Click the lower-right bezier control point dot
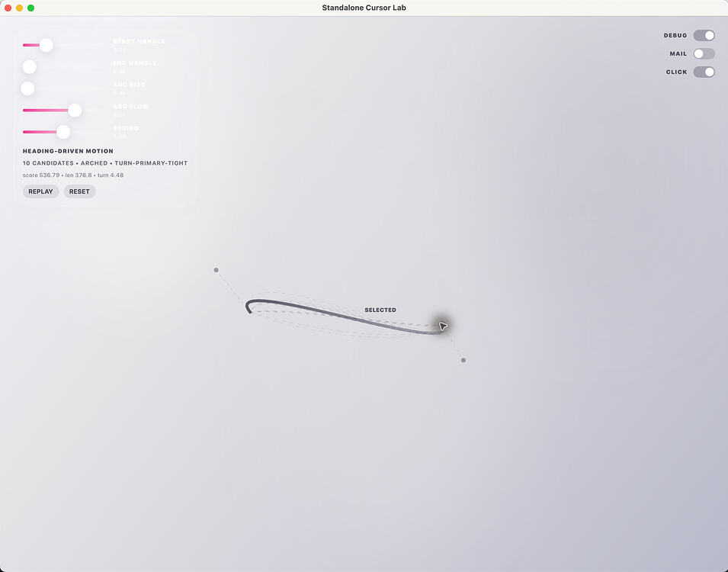The height and width of the screenshot is (572, 728). coord(463,360)
